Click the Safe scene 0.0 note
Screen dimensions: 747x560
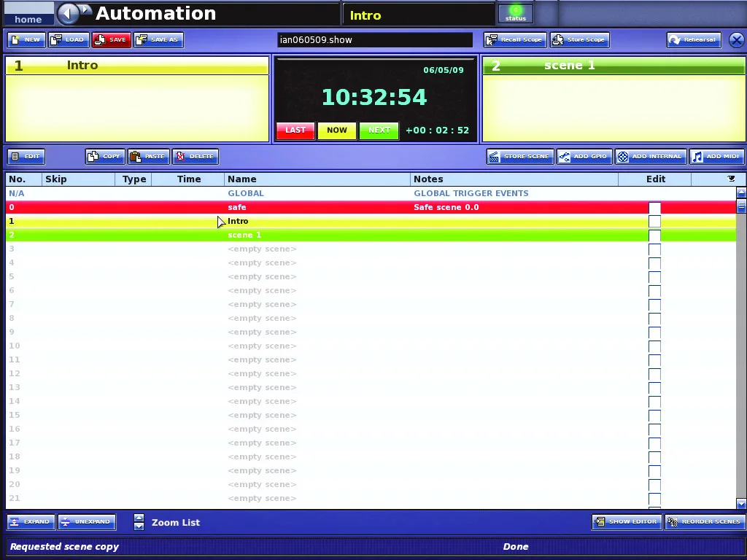point(446,207)
